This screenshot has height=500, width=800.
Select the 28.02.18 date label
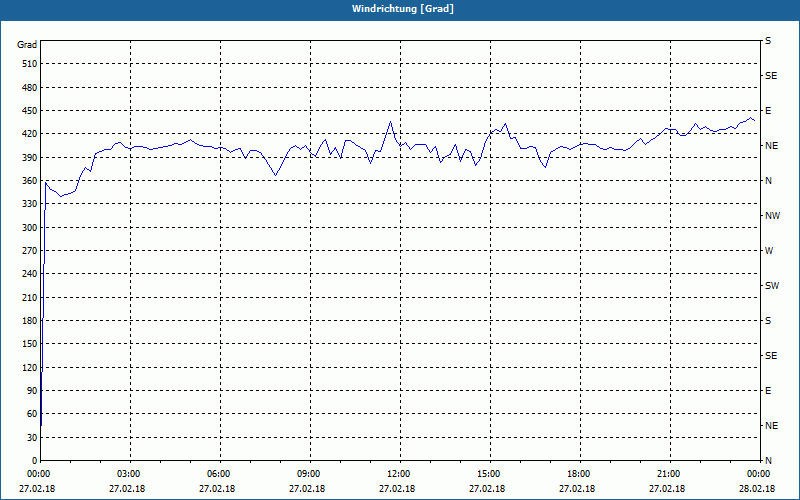click(757, 489)
